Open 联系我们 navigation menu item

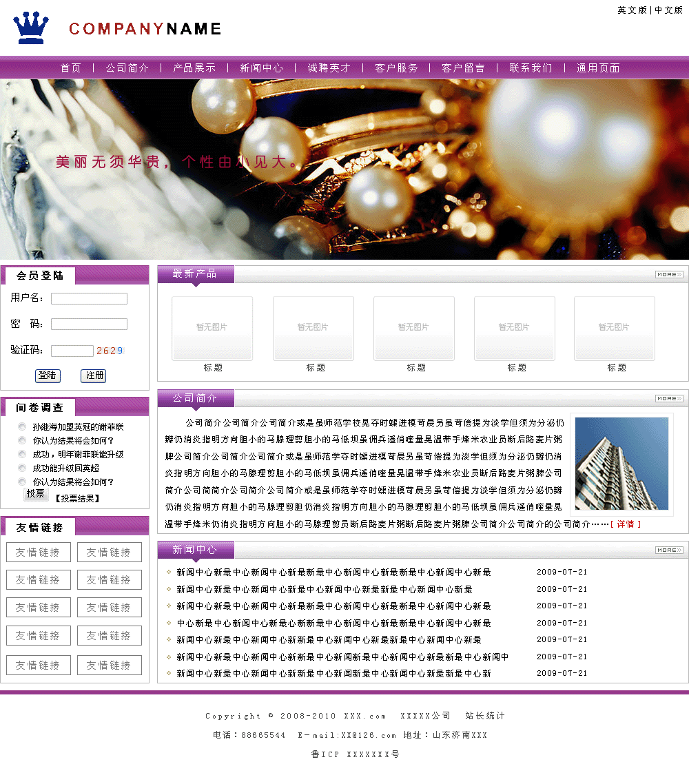pos(531,68)
